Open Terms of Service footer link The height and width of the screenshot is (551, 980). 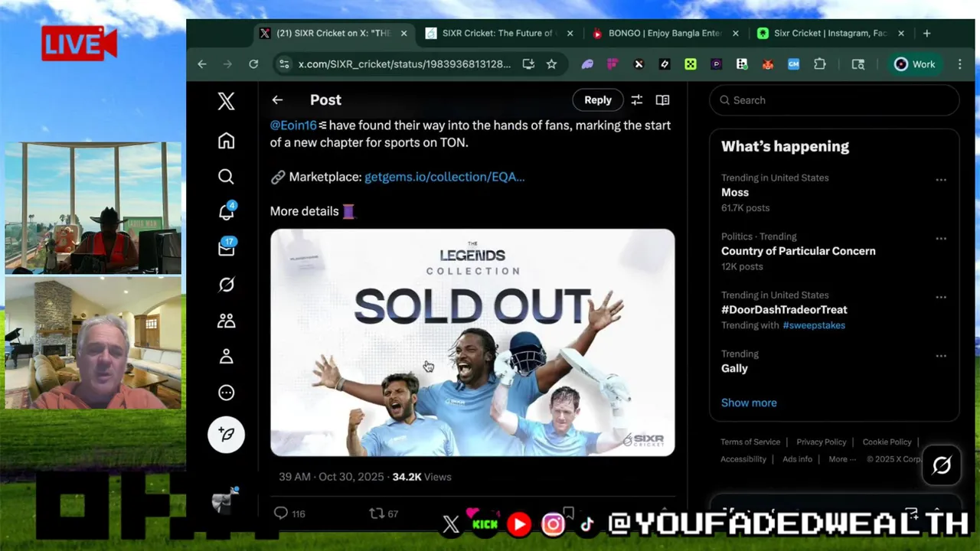pos(750,442)
